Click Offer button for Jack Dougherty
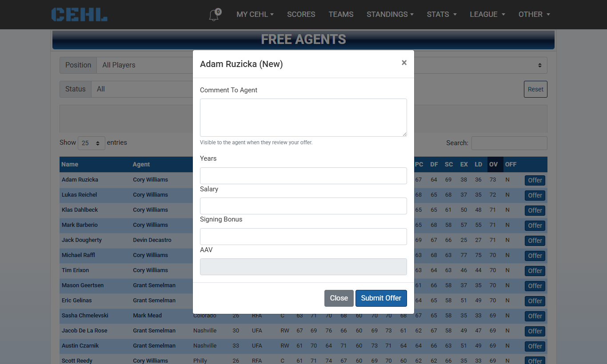 [535, 241]
